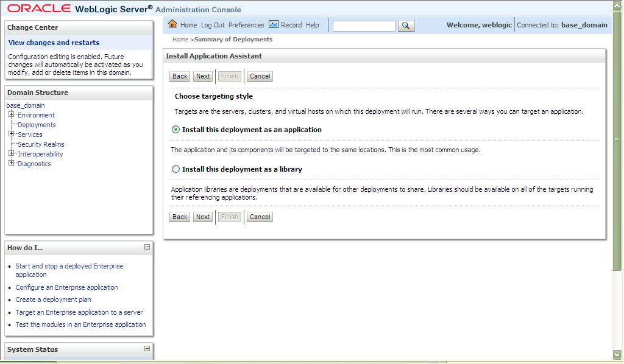The image size is (624, 364).
Task: Click the vertical scrollbar thumb
Action: coord(617,141)
